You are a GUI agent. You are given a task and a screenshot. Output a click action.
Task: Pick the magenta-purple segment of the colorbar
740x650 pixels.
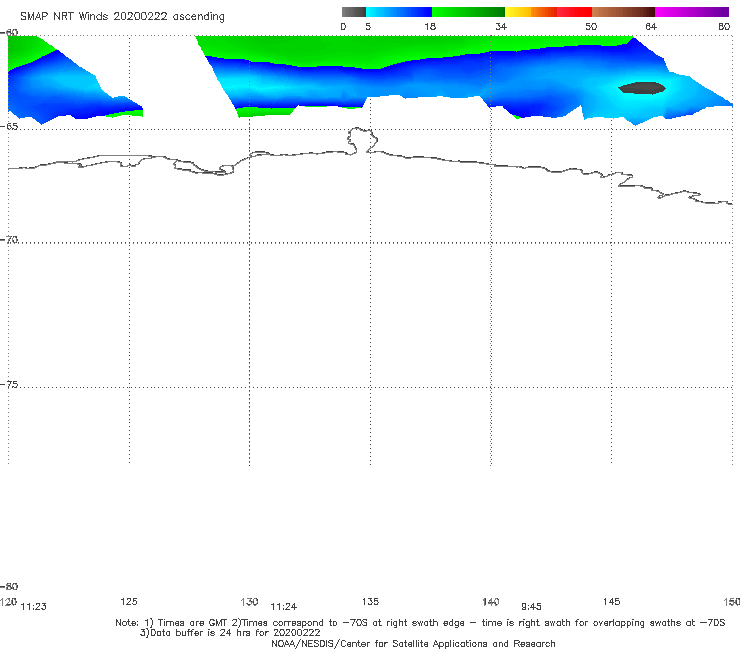692,12
